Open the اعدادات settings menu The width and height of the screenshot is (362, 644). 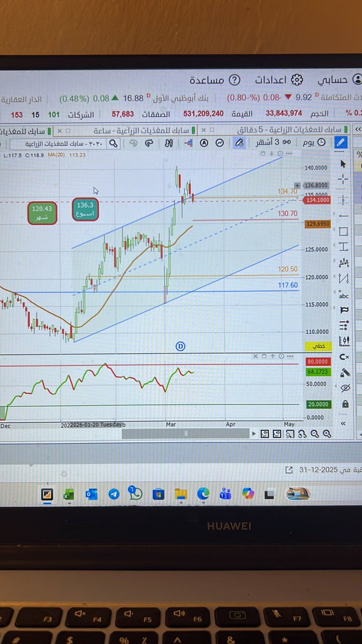tap(279, 80)
